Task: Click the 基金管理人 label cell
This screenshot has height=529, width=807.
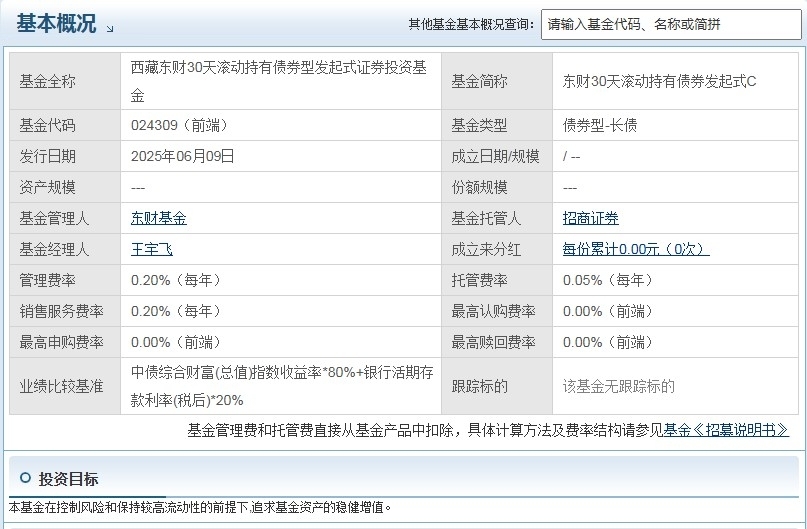Action: 65,218
